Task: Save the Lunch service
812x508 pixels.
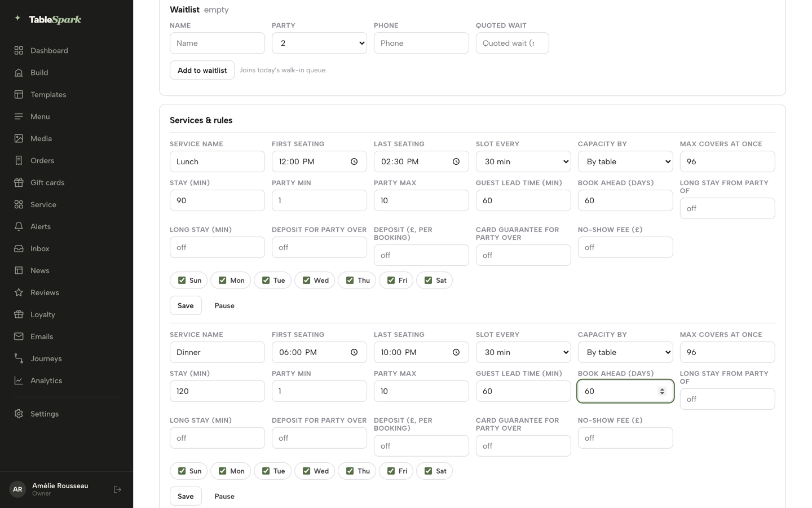Action: [x=186, y=305]
